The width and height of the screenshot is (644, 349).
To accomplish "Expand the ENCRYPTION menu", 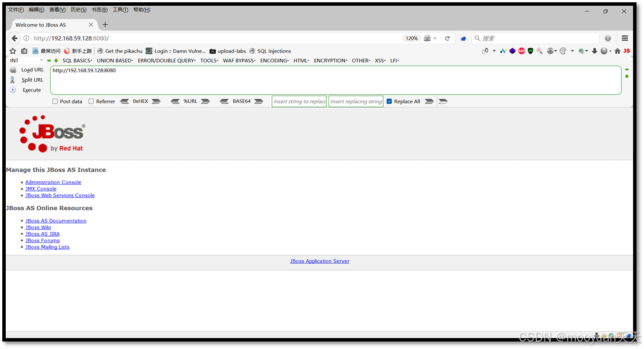I will (x=330, y=60).
